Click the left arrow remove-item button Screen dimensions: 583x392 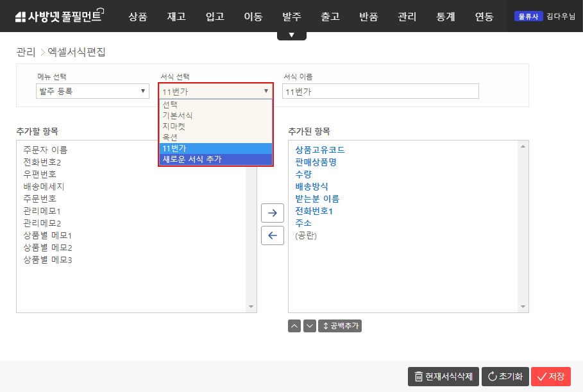pyautogui.click(x=273, y=235)
